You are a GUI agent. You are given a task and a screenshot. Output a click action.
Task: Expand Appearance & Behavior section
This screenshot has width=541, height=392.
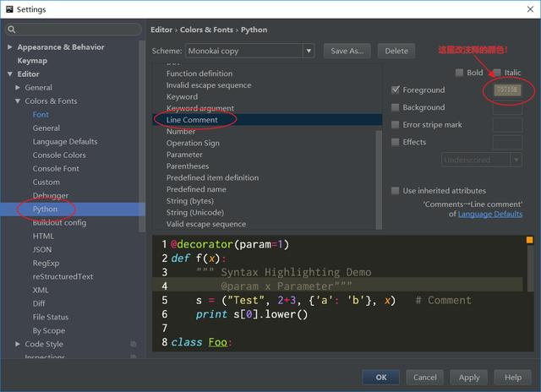tap(10, 47)
